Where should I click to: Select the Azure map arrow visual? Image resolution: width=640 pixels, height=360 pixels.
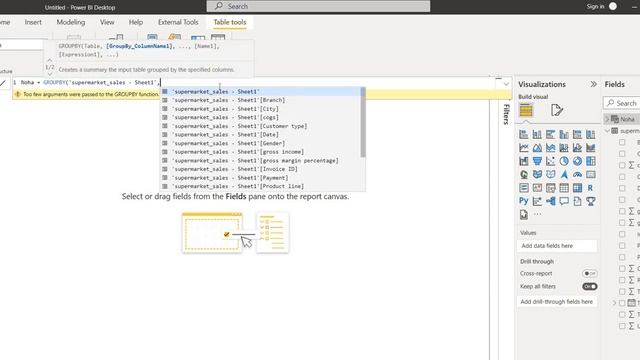coord(564,175)
